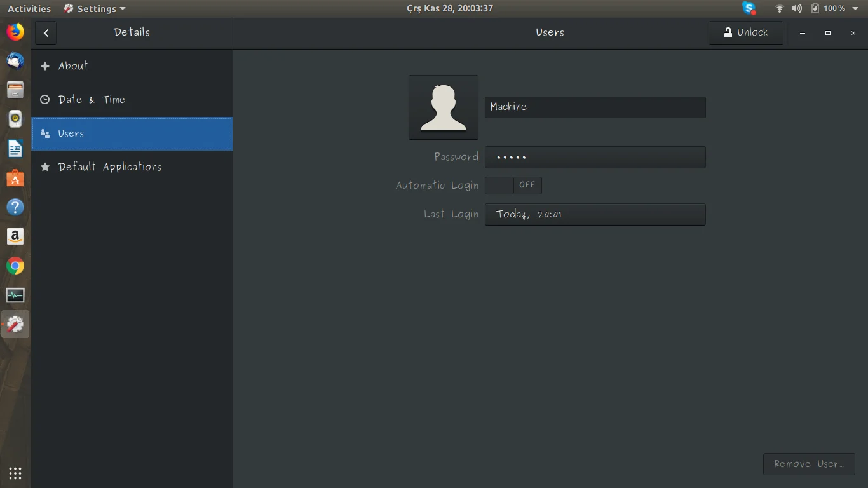The image size is (868, 488).
Task: Click the 100% battery percentage text
Action: coord(834,8)
